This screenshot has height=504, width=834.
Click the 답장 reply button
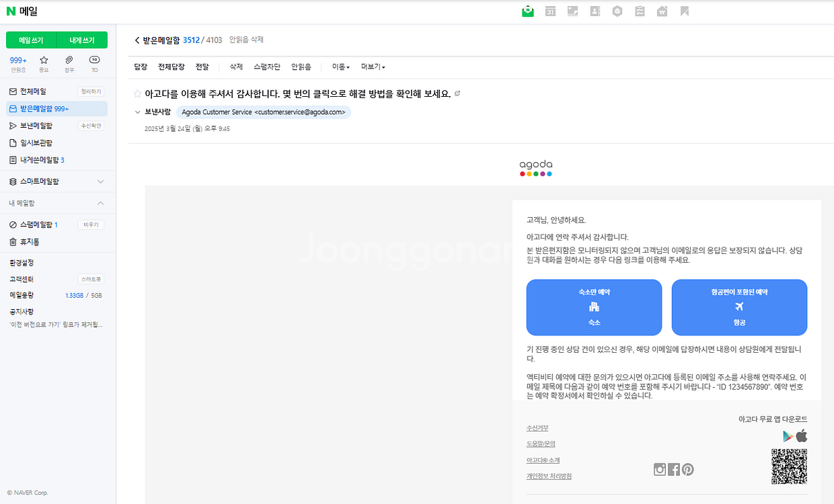(141, 67)
